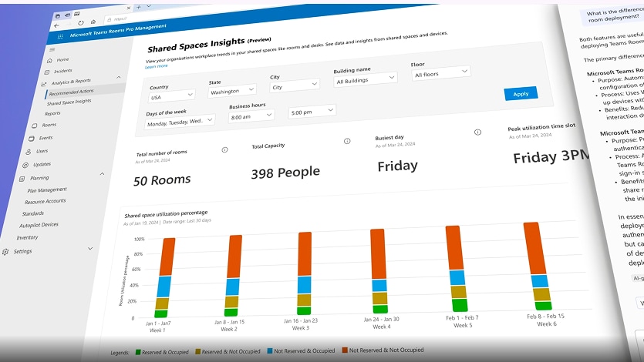This screenshot has height=362, width=644.
Task: Click info icon next to Total Capacity
Action: (x=347, y=141)
